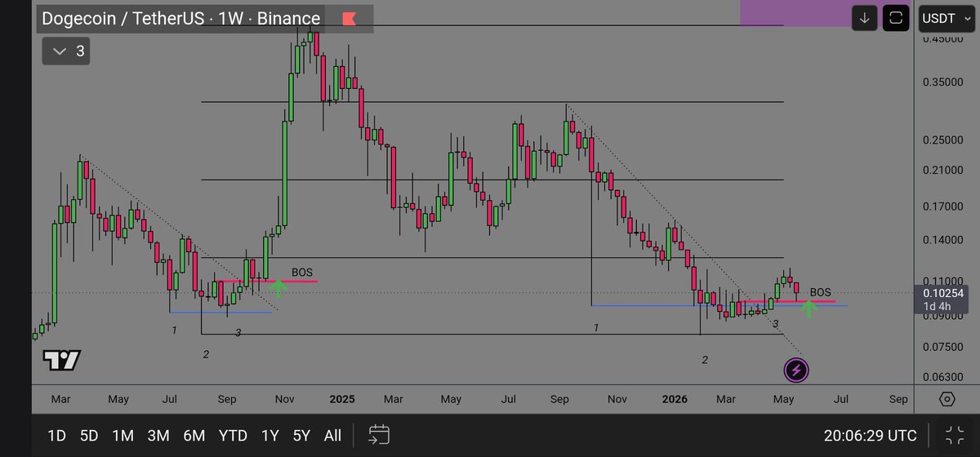Viewport: 980px width, 457px height.
Task: Click the 0.06300 price axis label
Action: 945,376
